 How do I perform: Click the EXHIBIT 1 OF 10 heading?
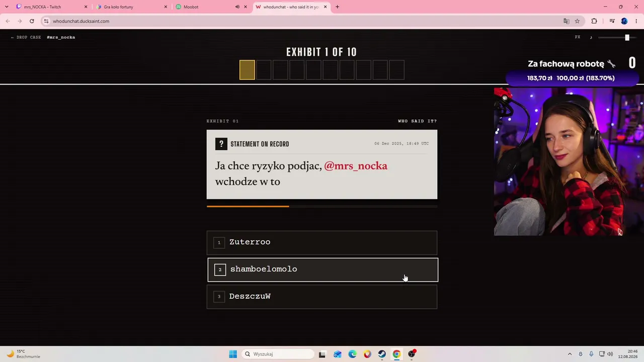[321, 52]
